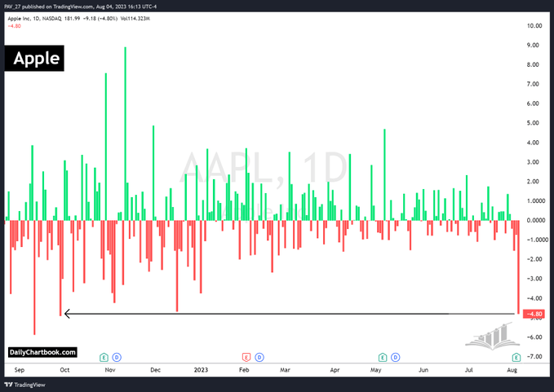The height and width of the screenshot is (392, 554).
Task: Click the white Apple title label
Action: [x=35, y=59]
